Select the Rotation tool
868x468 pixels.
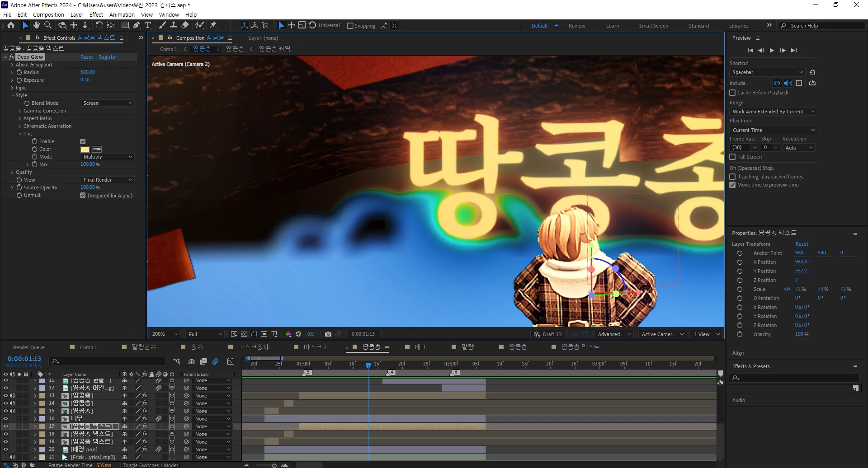point(99,25)
